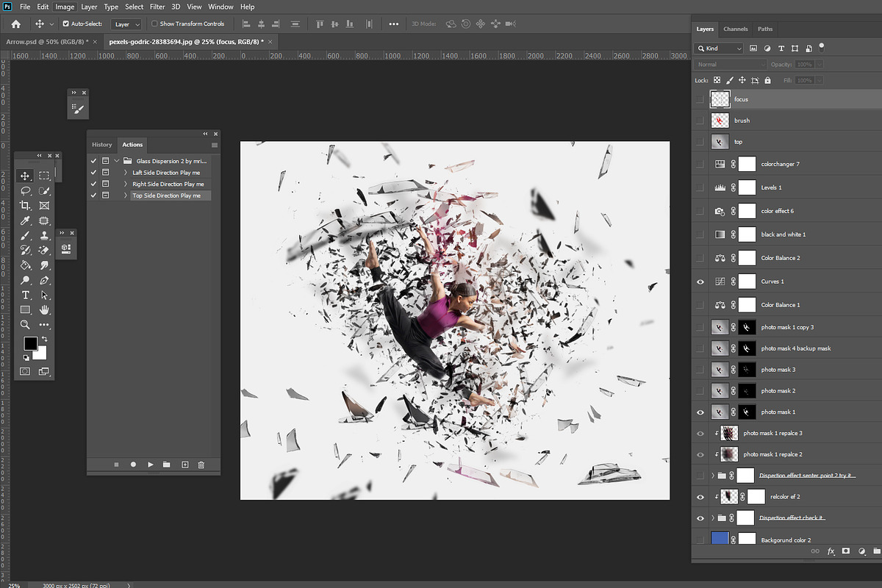882x588 pixels.
Task: Open the Window menu
Action: pyautogui.click(x=220, y=7)
